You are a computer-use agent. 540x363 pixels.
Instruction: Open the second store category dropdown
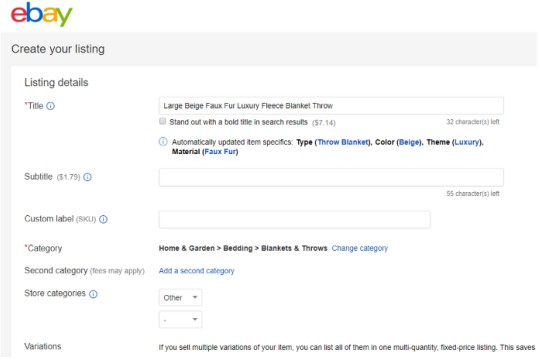[180, 320]
